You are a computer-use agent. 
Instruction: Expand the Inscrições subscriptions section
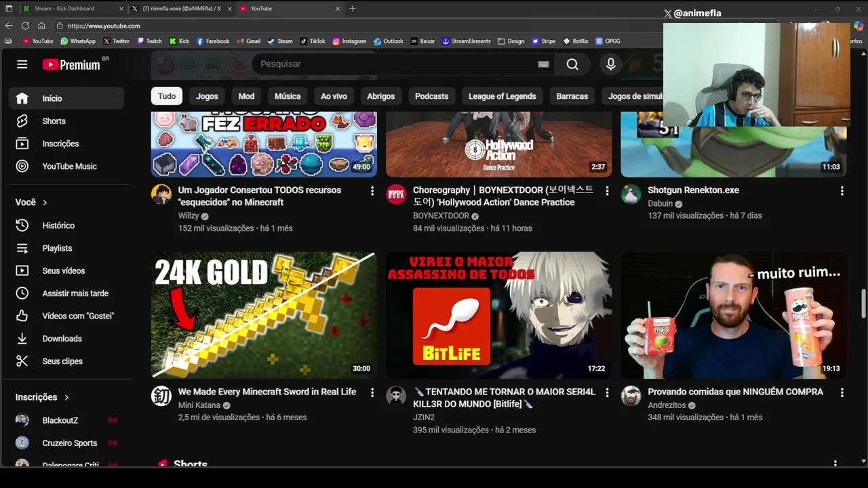[43, 397]
